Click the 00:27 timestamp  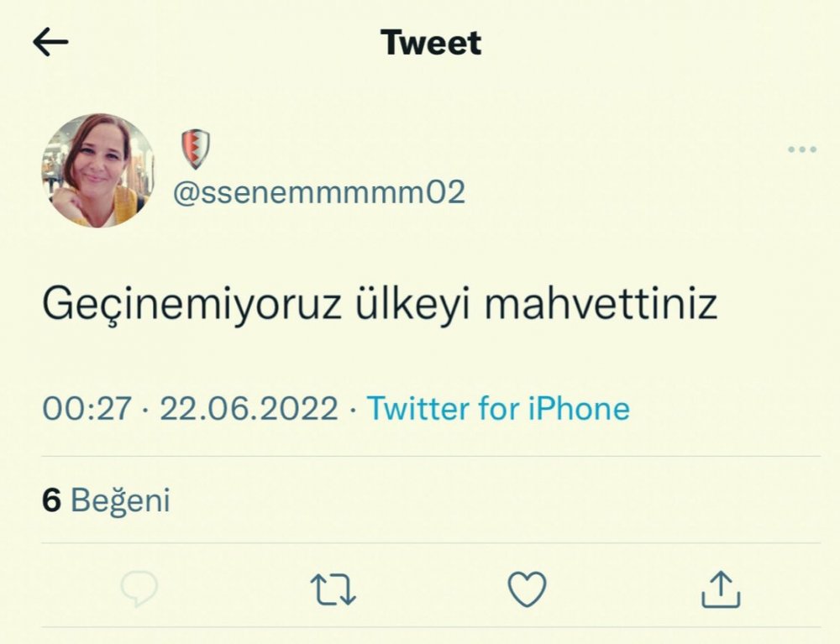click(87, 409)
